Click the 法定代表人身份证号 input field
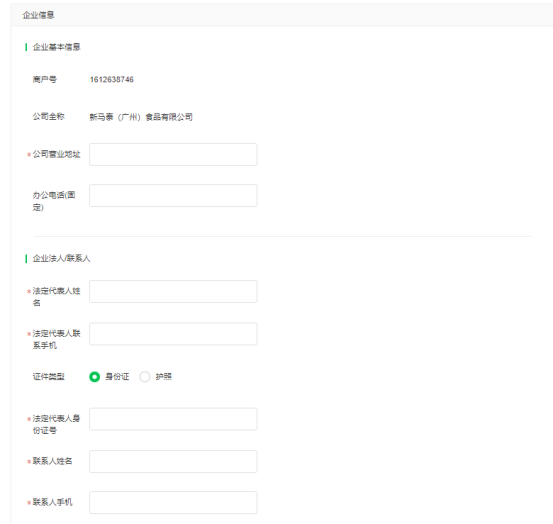Screen dimensions: 553x524 pos(173,419)
